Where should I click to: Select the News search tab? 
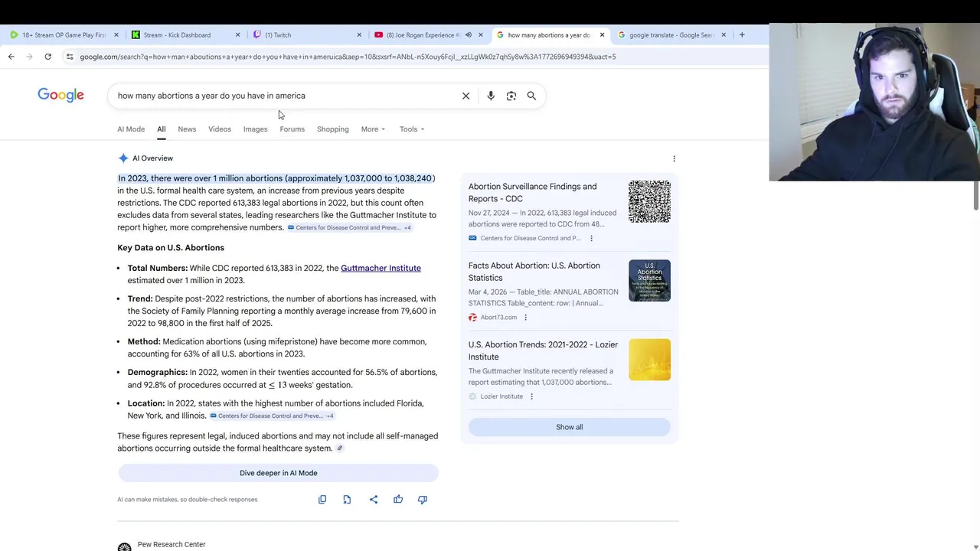[187, 129]
